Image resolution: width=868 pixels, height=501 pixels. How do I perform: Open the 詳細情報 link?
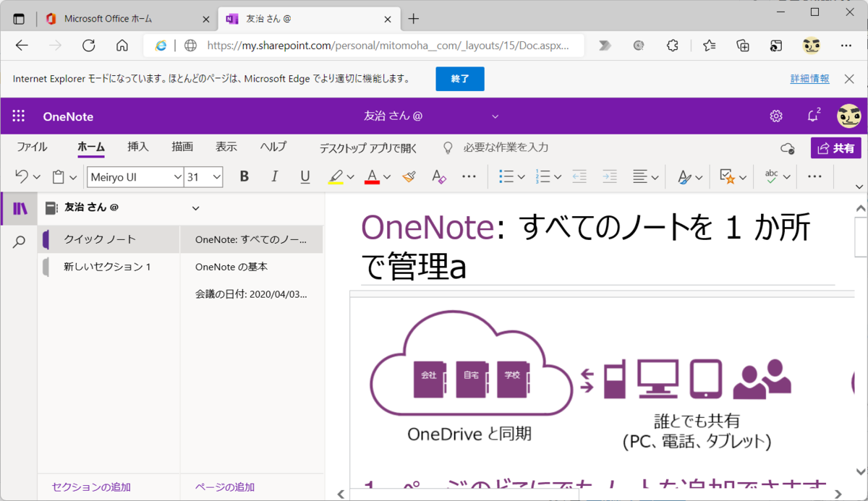point(810,79)
